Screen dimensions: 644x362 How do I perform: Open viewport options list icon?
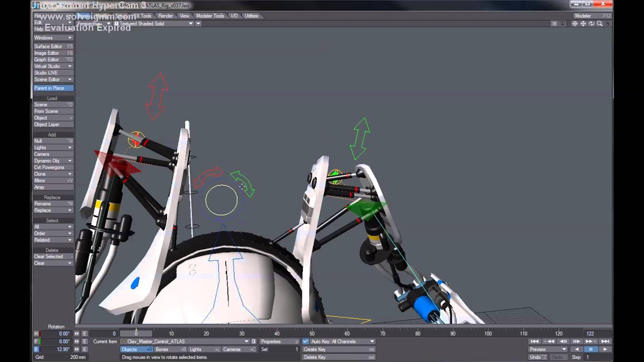554,24
